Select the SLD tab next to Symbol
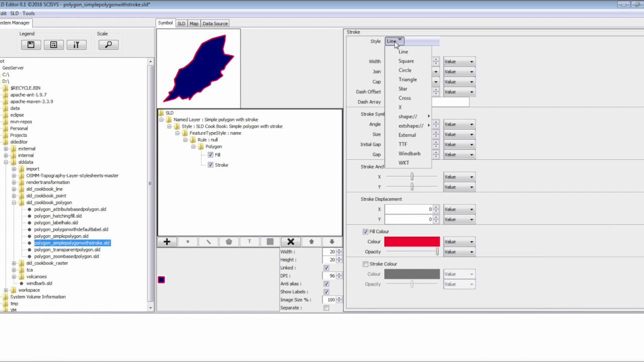The width and height of the screenshot is (644, 362). tap(181, 24)
